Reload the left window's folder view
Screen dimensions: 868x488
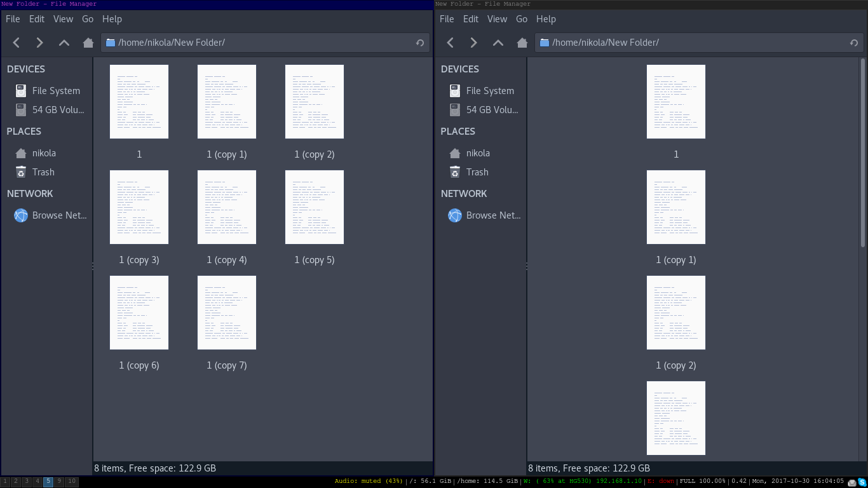[x=419, y=43]
